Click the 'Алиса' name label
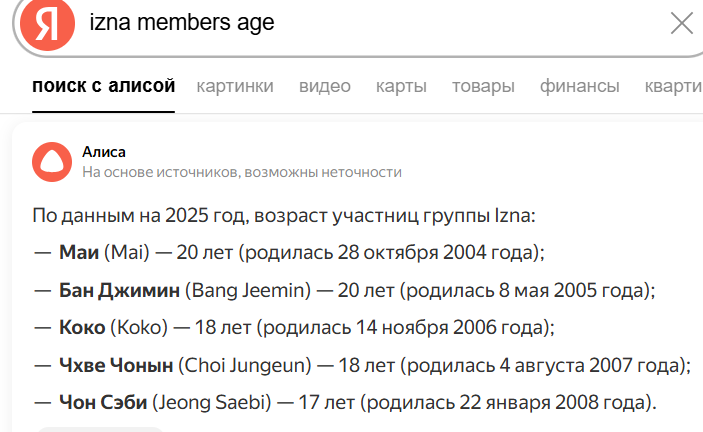The width and height of the screenshot is (703, 432). (x=104, y=152)
